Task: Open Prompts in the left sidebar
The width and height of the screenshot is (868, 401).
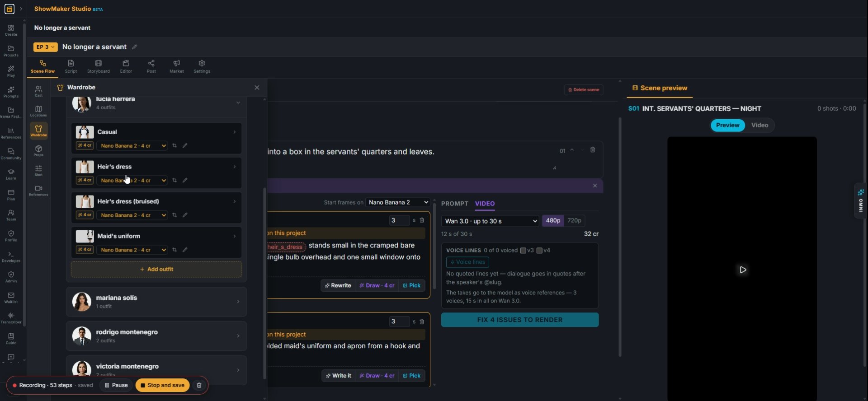Action: pos(11,92)
